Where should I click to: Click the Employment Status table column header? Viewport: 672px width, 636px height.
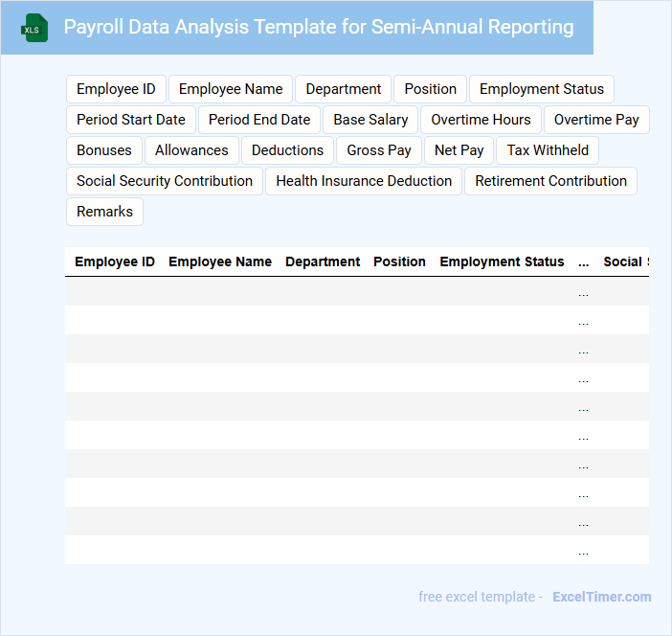point(502,261)
